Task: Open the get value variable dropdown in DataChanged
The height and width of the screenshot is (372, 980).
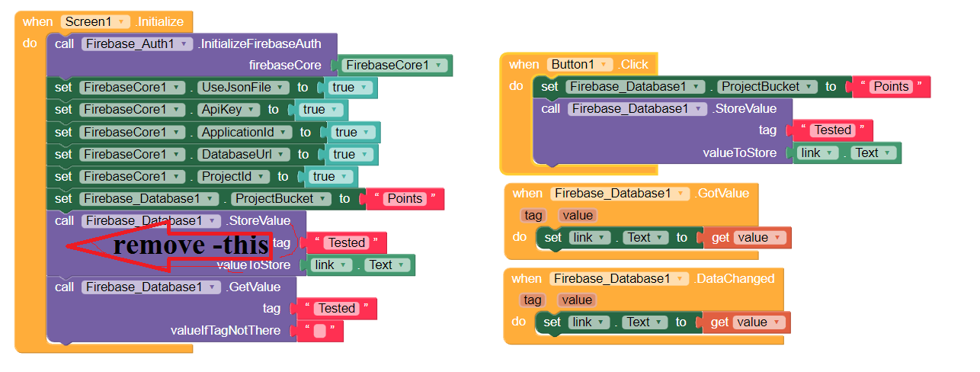Action: pyautogui.click(x=760, y=322)
